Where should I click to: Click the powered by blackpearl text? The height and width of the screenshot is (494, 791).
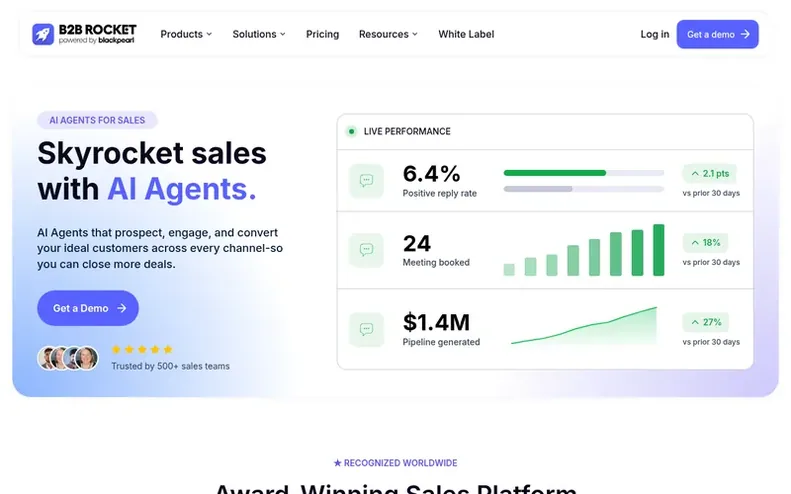tap(96, 40)
